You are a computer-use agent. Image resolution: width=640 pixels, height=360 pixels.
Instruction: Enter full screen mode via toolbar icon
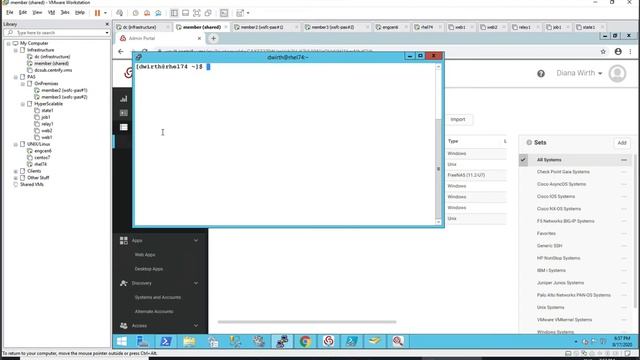[197, 13]
